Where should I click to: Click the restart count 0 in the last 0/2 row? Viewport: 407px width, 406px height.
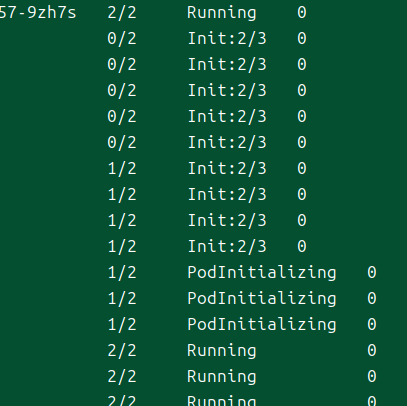pos(302,143)
